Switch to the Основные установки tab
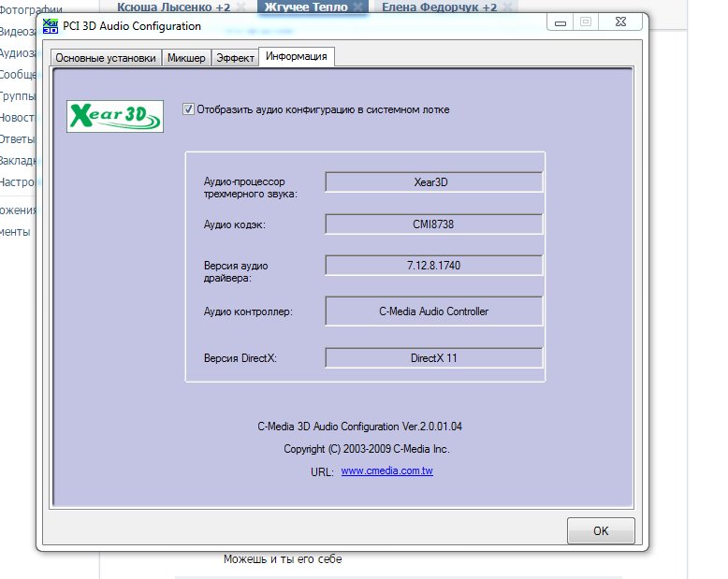This screenshot has height=579, width=728. point(106,58)
